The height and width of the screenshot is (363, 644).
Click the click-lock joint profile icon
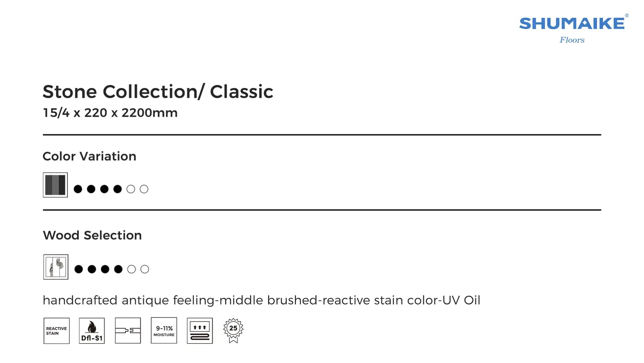pos(128,331)
